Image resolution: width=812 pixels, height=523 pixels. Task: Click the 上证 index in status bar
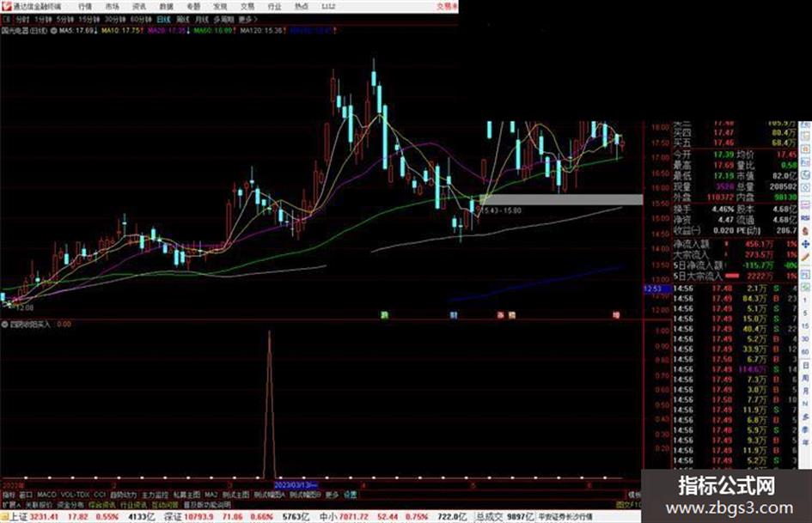coord(19,517)
